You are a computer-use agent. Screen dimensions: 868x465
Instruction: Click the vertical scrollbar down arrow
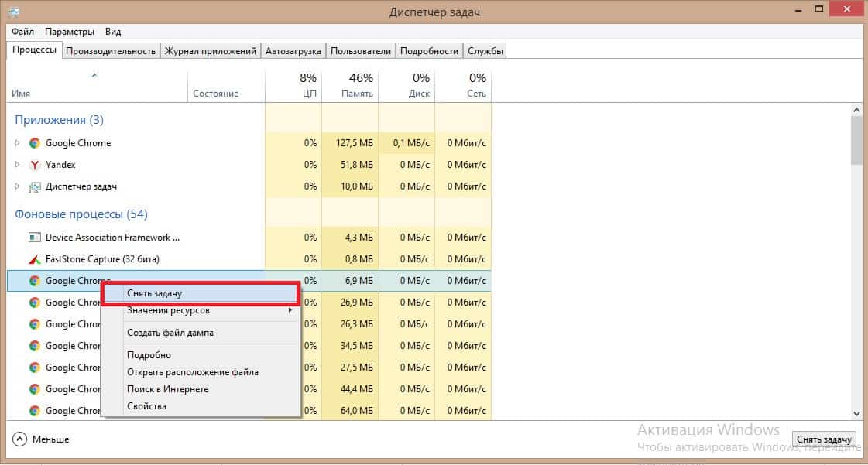(x=856, y=415)
